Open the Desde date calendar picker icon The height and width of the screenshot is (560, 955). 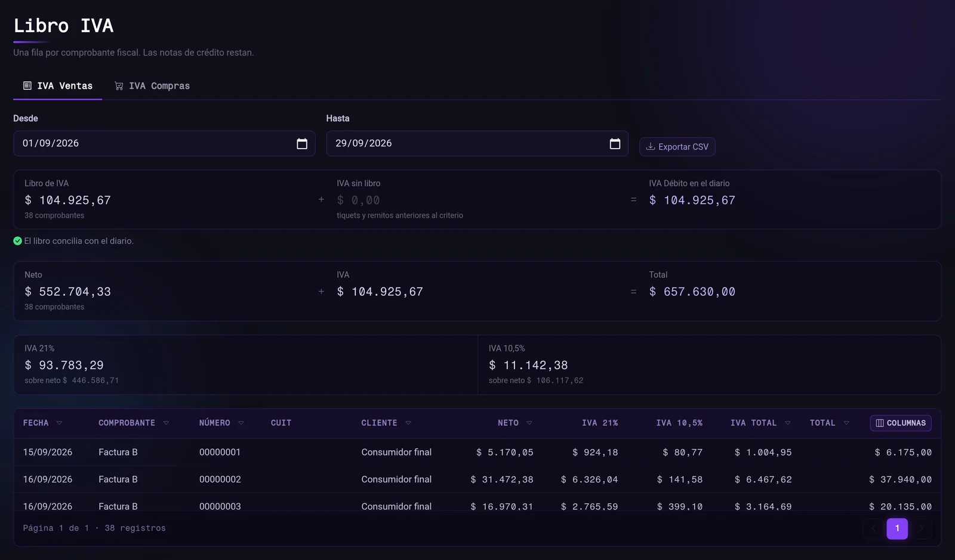pyautogui.click(x=302, y=144)
